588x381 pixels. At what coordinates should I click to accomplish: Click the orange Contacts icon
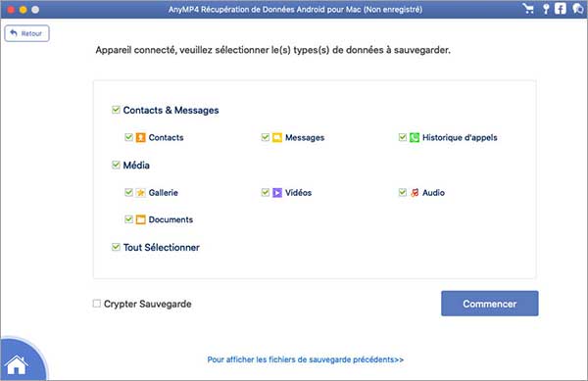pyautogui.click(x=140, y=137)
